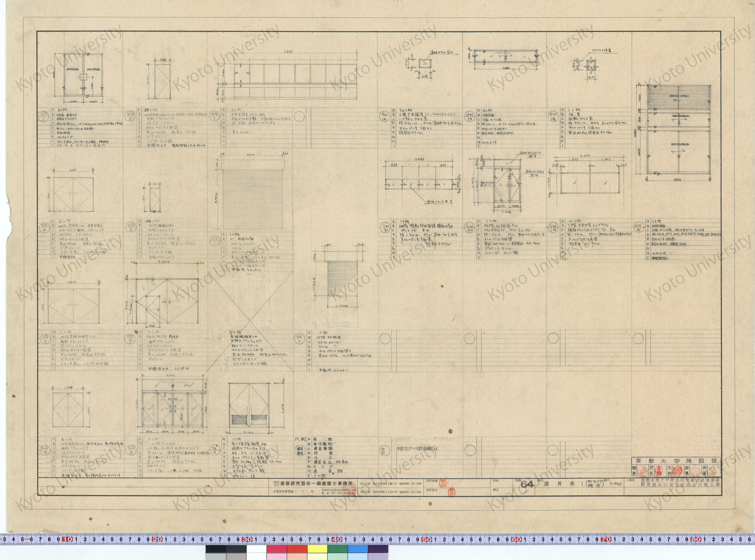755x560 pixels.
Task: Select the circled SW 16 window label
Action: pyautogui.click(x=385, y=117)
